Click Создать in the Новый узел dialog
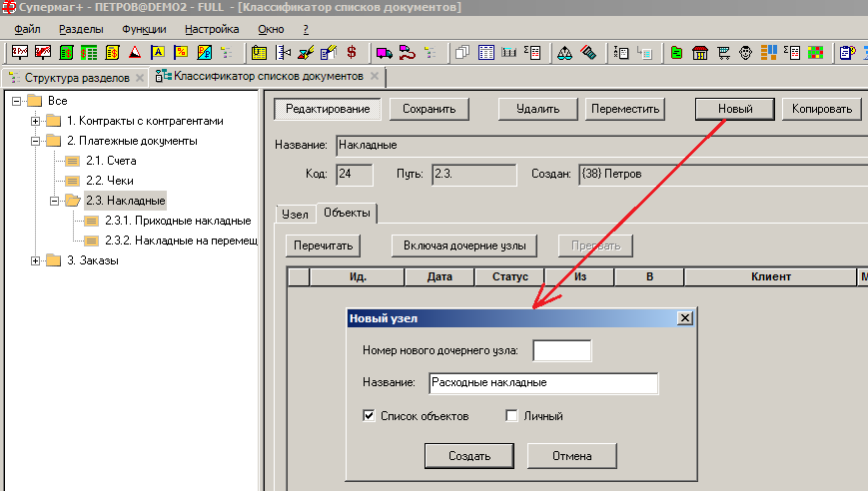 [x=469, y=456]
